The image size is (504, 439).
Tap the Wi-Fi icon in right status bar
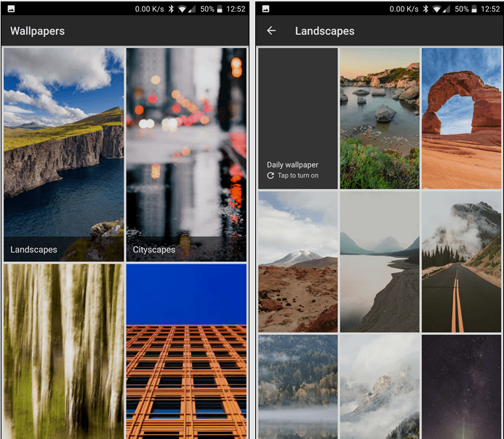pos(436,9)
